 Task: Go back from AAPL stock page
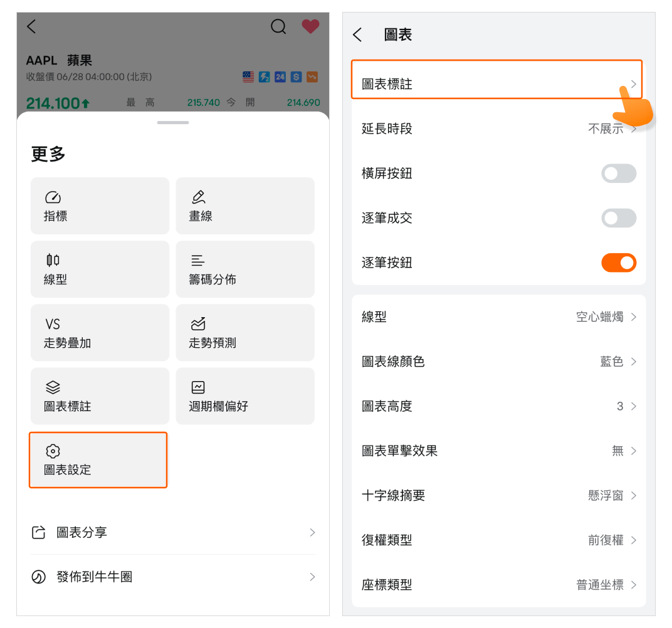(x=31, y=26)
